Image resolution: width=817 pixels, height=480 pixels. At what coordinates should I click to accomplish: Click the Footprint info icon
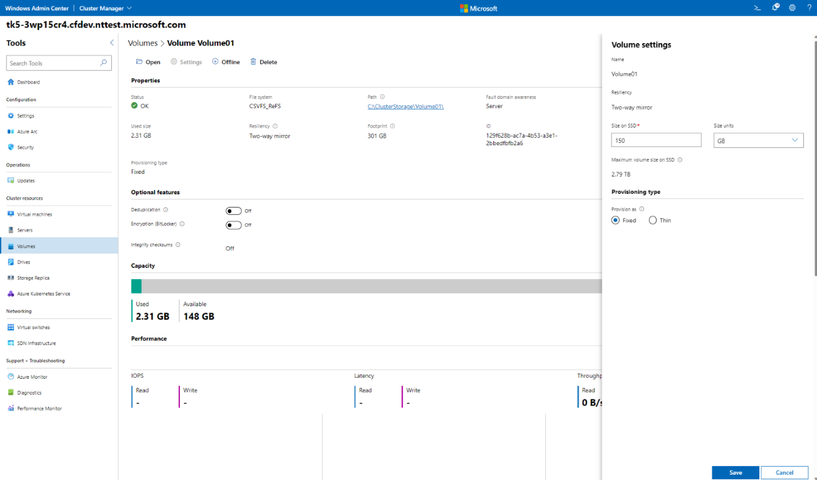tap(392, 126)
